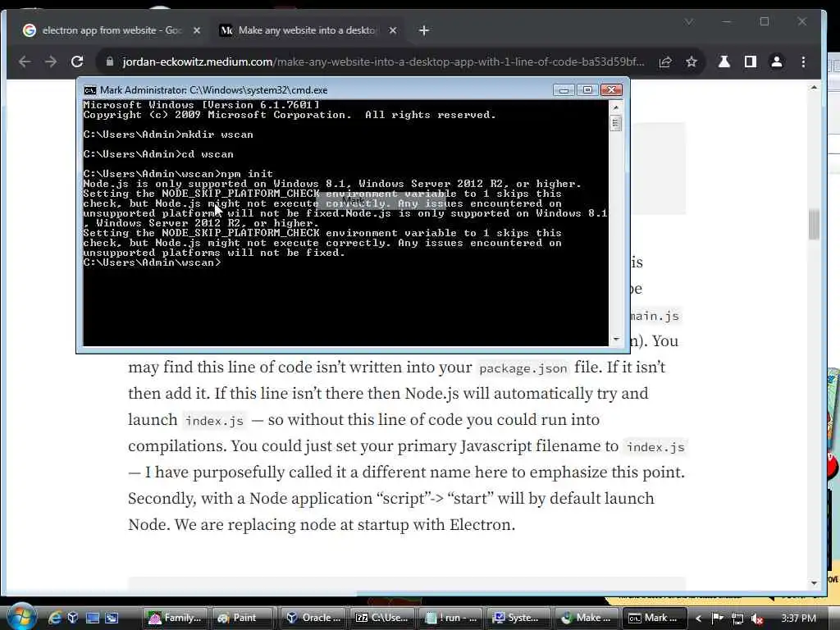This screenshot has height=630, width=840.
Task: Close the cmd.exe window
Action: tap(611, 90)
